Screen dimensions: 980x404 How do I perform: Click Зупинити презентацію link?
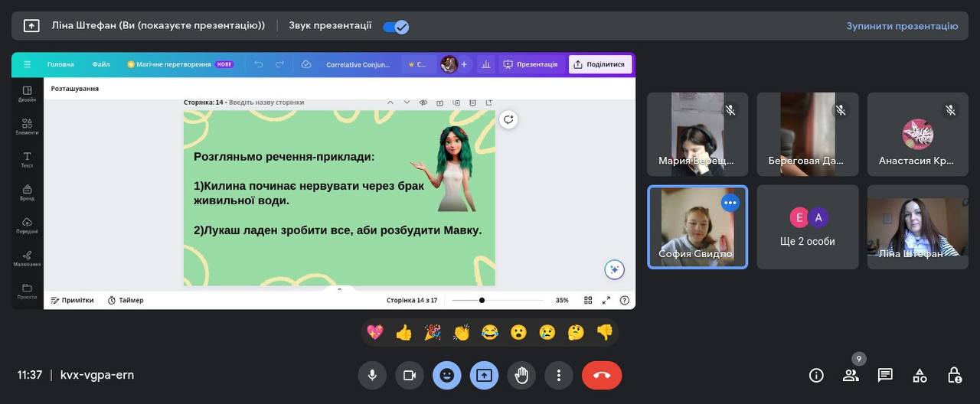point(901,26)
